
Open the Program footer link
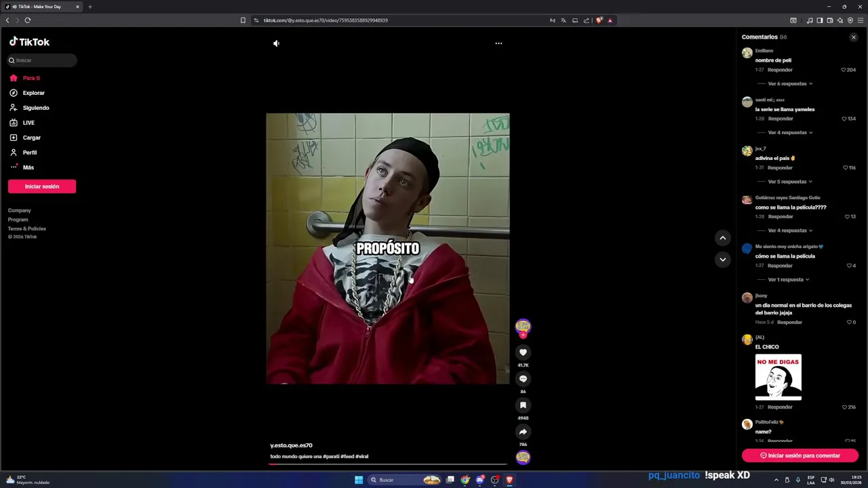(18, 220)
